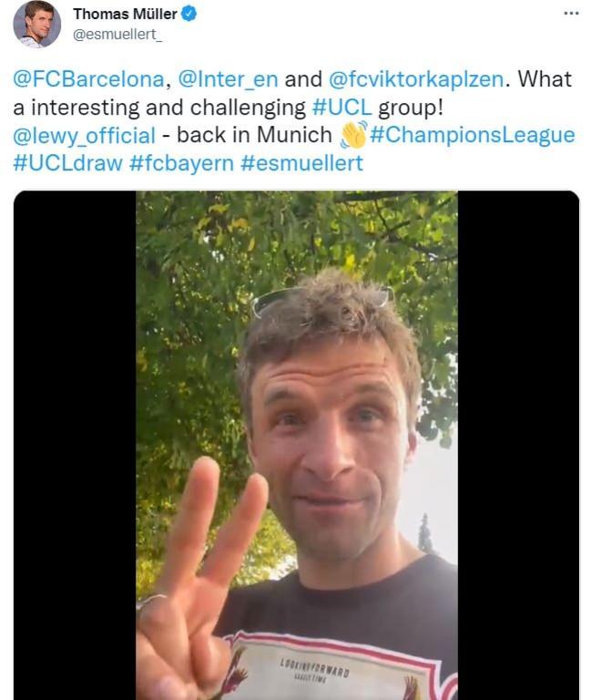Open the tweet author's profile picture
The width and height of the screenshot is (592, 700).
[x=36, y=25]
